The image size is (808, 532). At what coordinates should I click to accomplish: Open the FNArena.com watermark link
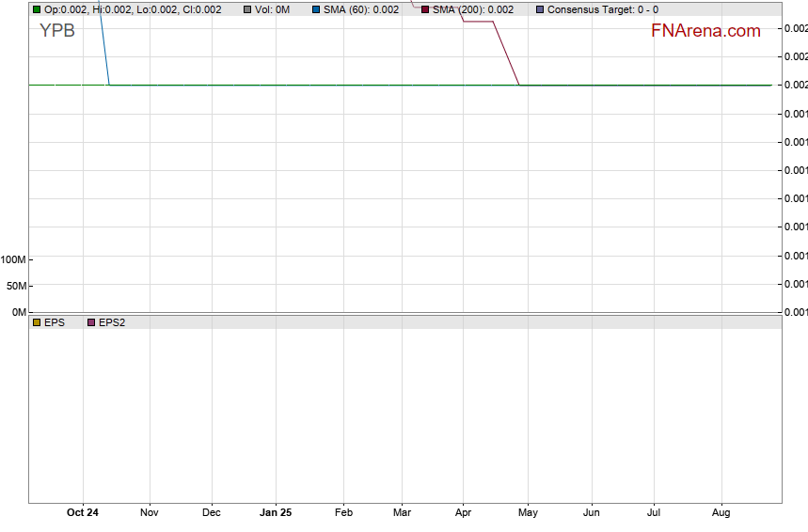point(705,31)
